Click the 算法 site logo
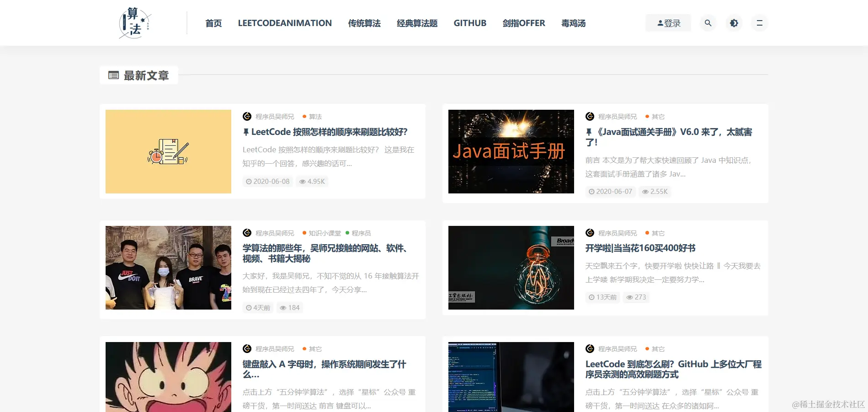868x412 pixels. pyautogui.click(x=135, y=23)
